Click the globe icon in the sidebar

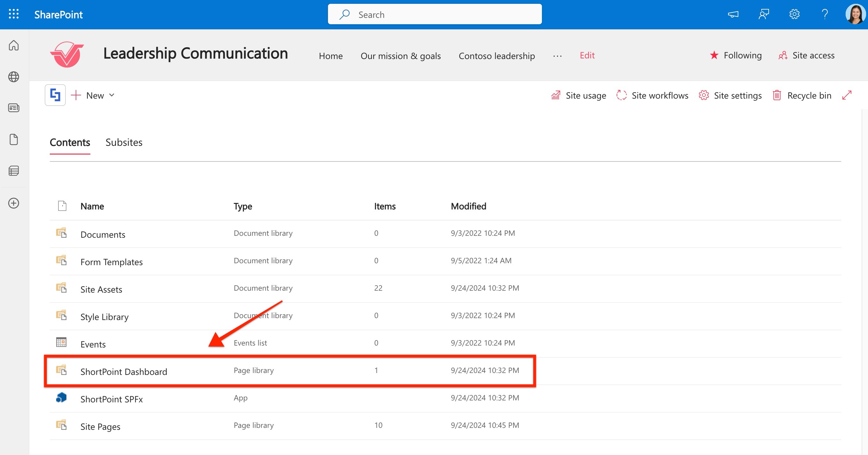(x=13, y=77)
